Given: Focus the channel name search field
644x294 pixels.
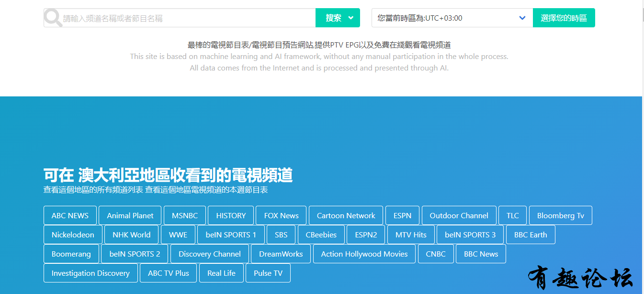Looking at the screenshot, I should pyautogui.click(x=180, y=18).
